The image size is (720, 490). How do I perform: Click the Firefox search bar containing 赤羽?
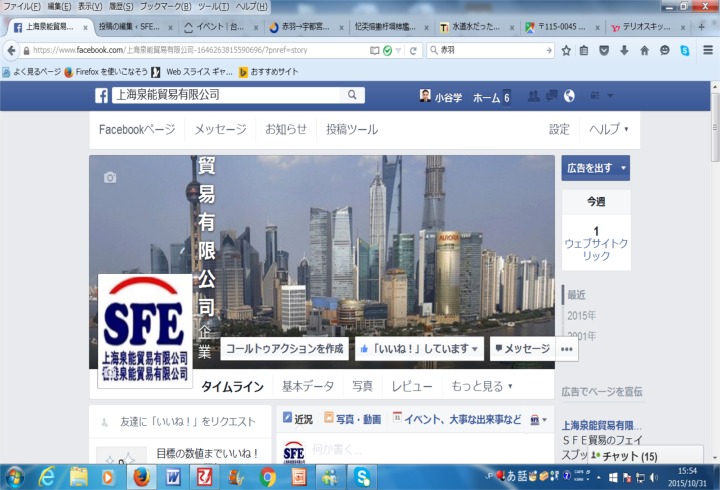tap(491, 51)
